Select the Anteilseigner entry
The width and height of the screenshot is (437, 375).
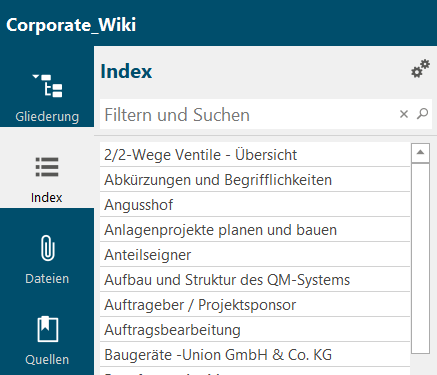[x=255, y=255]
